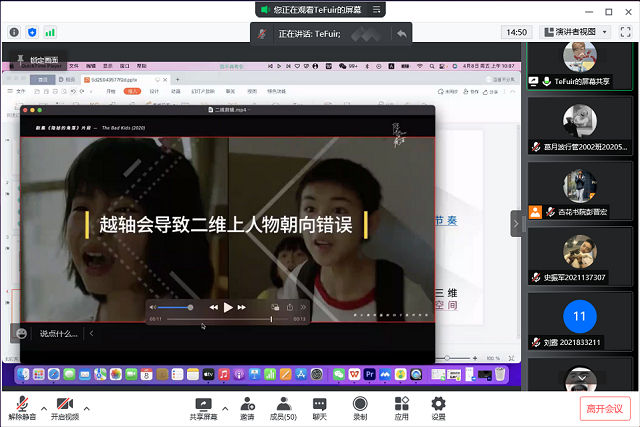Expand audio options arrow beside 解除静音
The width and height of the screenshot is (640, 427).
tap(44, 408)
